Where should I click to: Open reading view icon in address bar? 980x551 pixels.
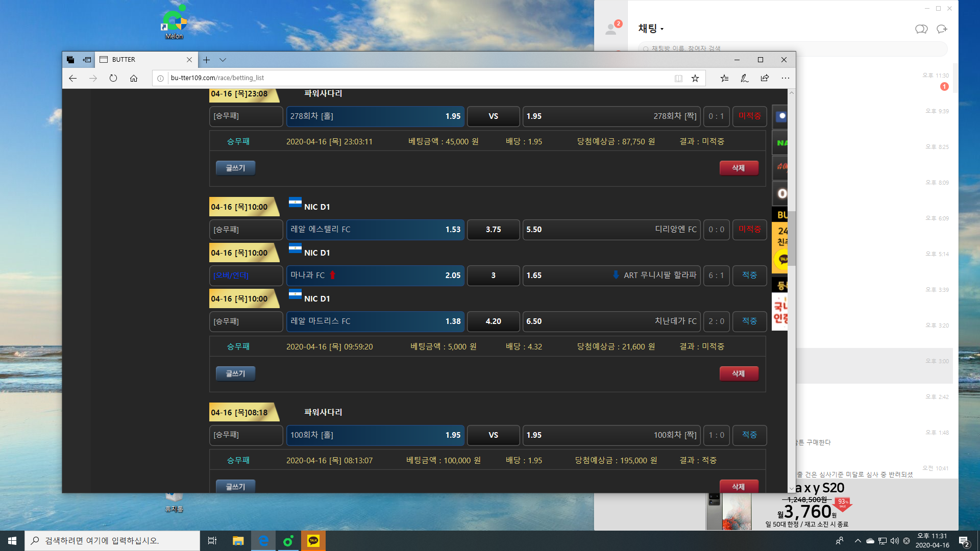pos(678,78)
